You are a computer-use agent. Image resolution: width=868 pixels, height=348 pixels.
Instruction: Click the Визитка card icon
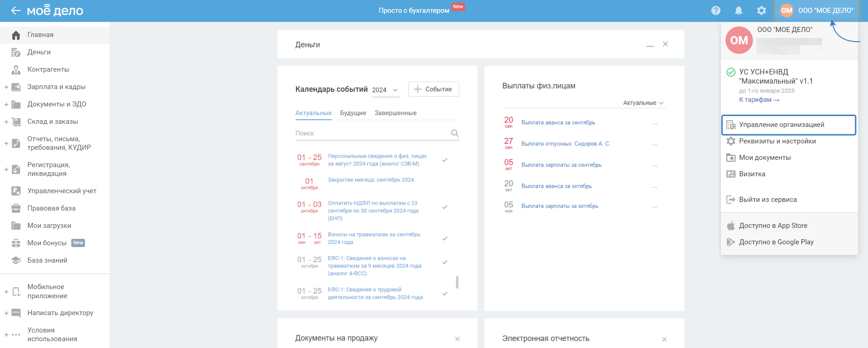731,174
